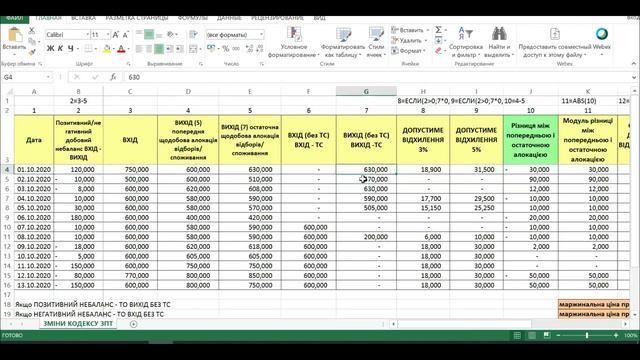The height and width of the screenshot is (360, 640).
Task: Open Найти и выделить dropdown
Action: (499, 42)
